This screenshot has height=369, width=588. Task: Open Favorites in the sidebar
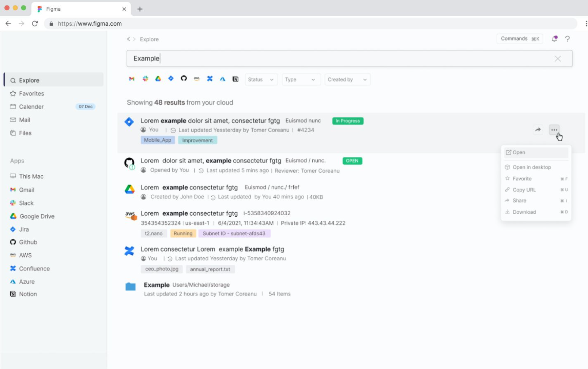[x=31, y=93]
